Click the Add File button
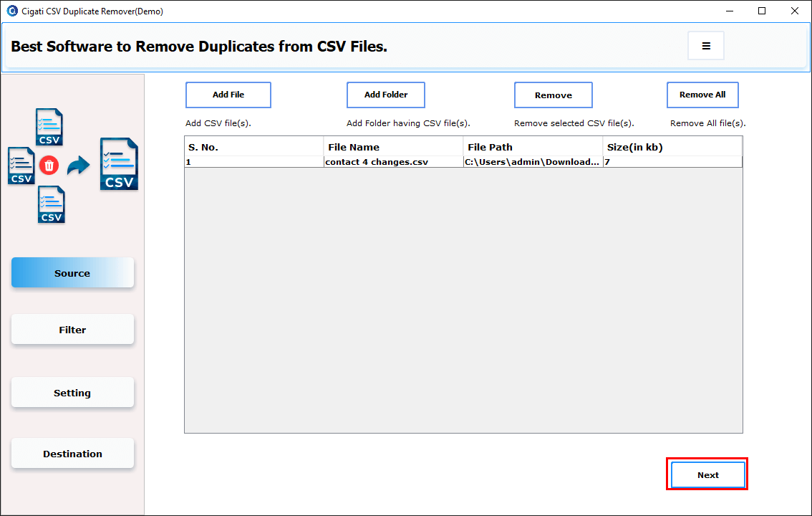 [x=228, y=95]
